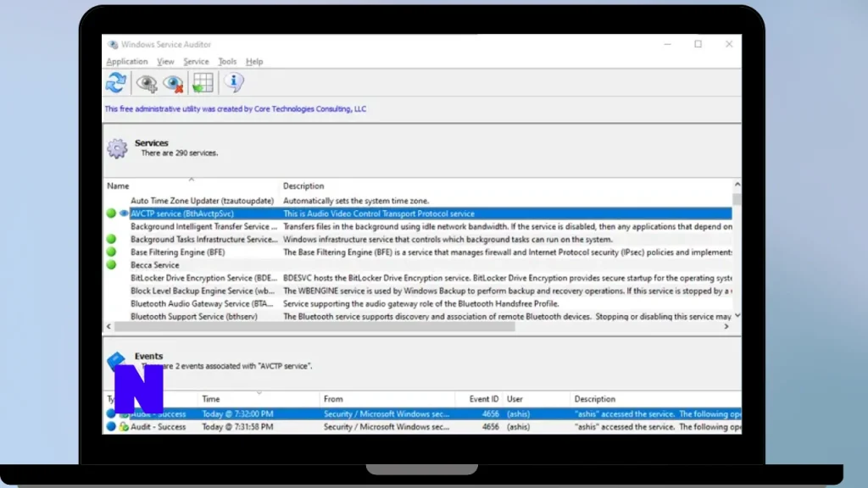The height and width of the screenshot is (488, 868).
Task: Click the services list scroll up arrow
Action: pyautogui.click(x=737, y=184)
